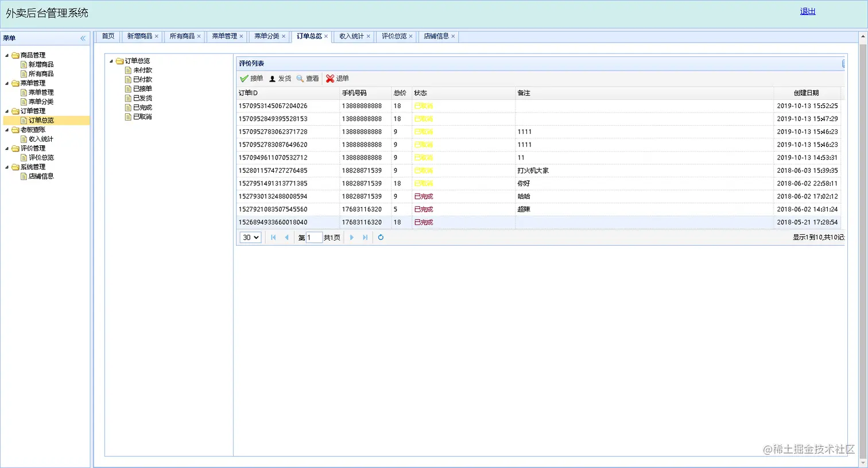Screen dimensions: 868x468
Task: Filter orders by 已付款
Action: pyautogui.click(x=142, y=79)
